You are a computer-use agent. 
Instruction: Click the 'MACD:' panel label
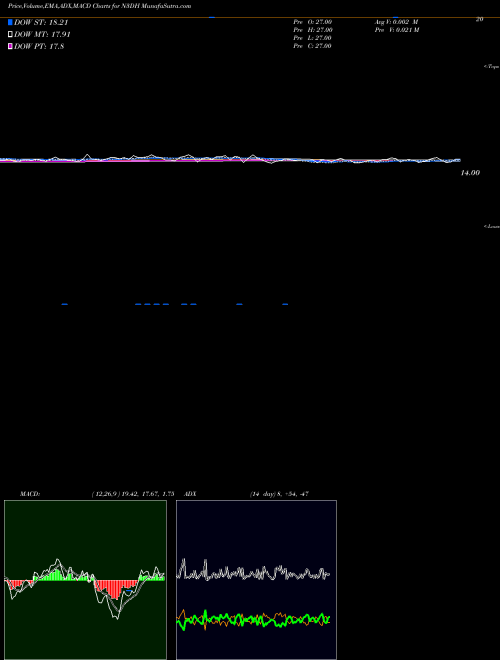30,494
